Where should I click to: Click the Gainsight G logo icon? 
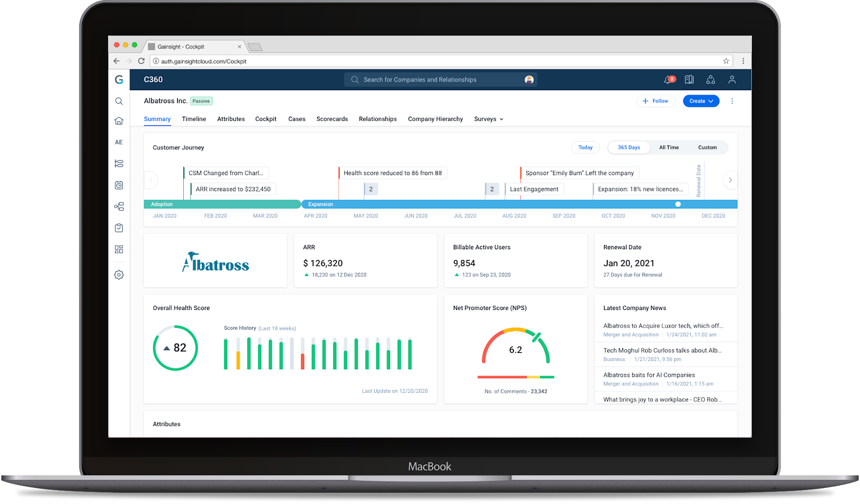[119, 80]
